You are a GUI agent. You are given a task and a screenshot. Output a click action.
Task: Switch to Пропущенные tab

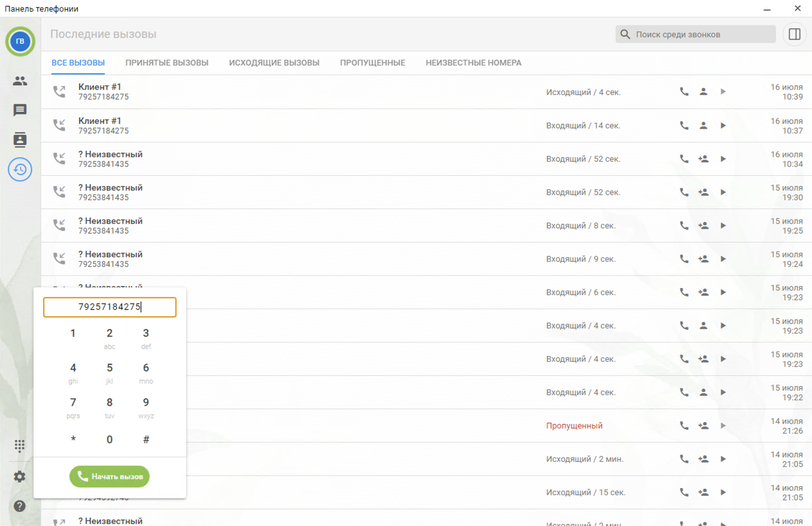coord(372,63)
